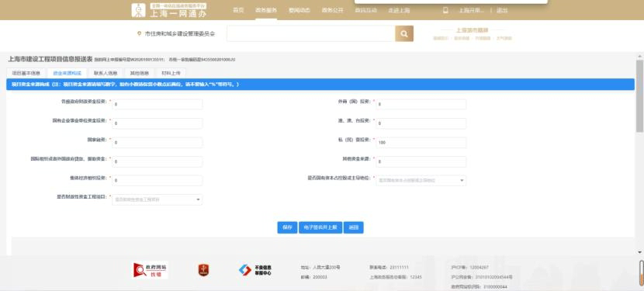
Task: Click the 不良信息举报中心 icon in footer
Action: (x=254, y=270)
